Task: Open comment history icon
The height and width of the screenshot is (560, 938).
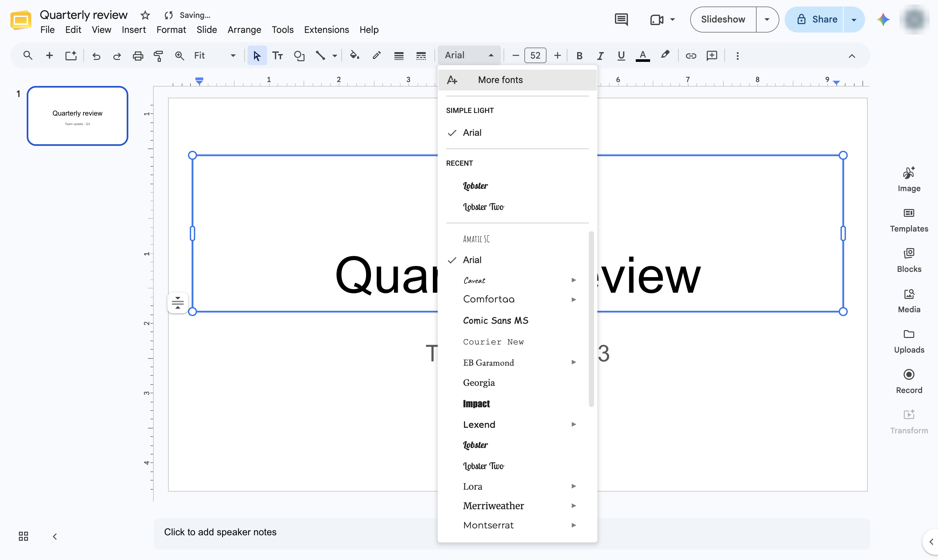Action: pyautogui.click(x=621, y=19)
